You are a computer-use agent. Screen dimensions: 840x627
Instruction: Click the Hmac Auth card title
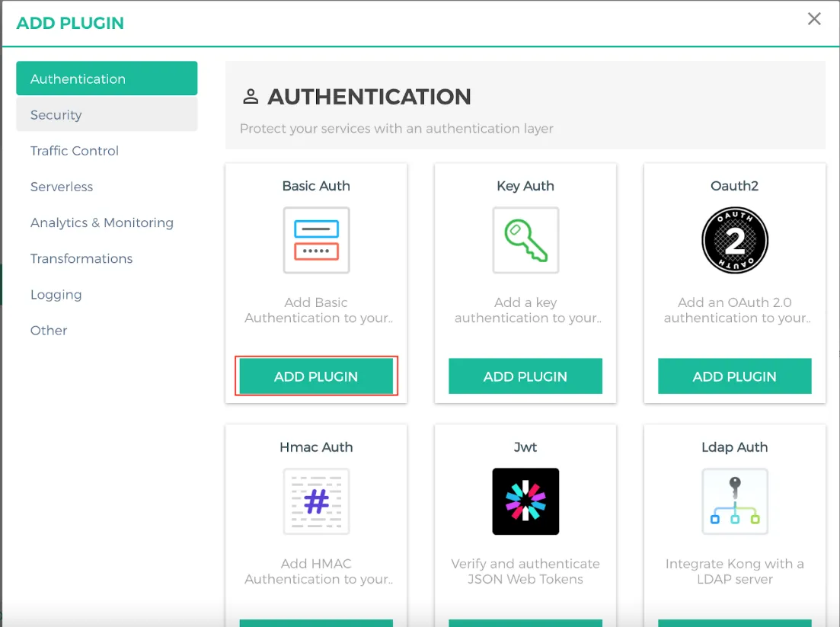coord(316,447)
